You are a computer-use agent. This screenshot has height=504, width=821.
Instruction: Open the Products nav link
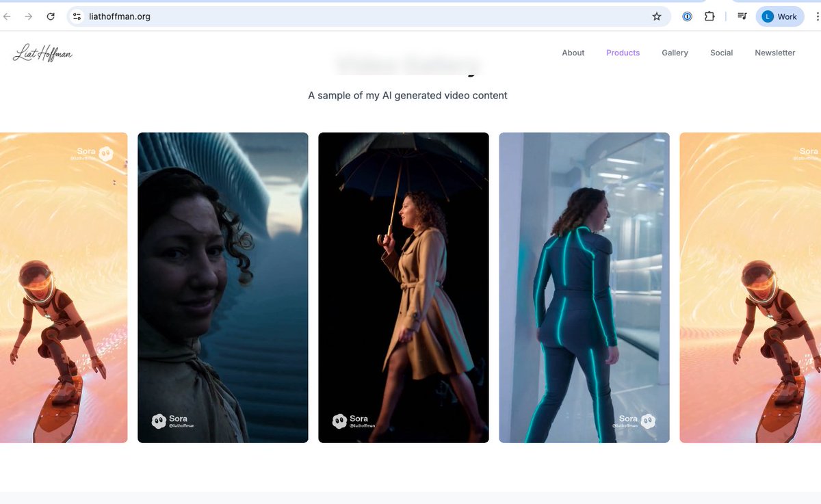pos(623,53)
